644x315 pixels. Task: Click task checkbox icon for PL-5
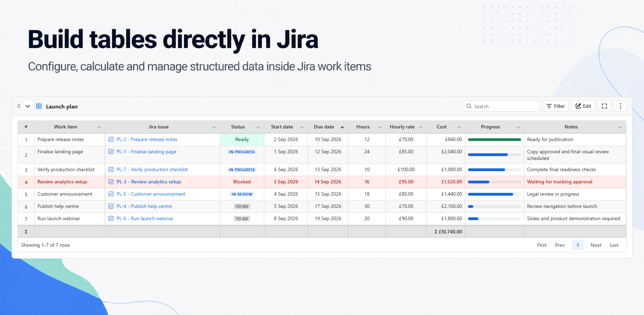pos(111,194)
